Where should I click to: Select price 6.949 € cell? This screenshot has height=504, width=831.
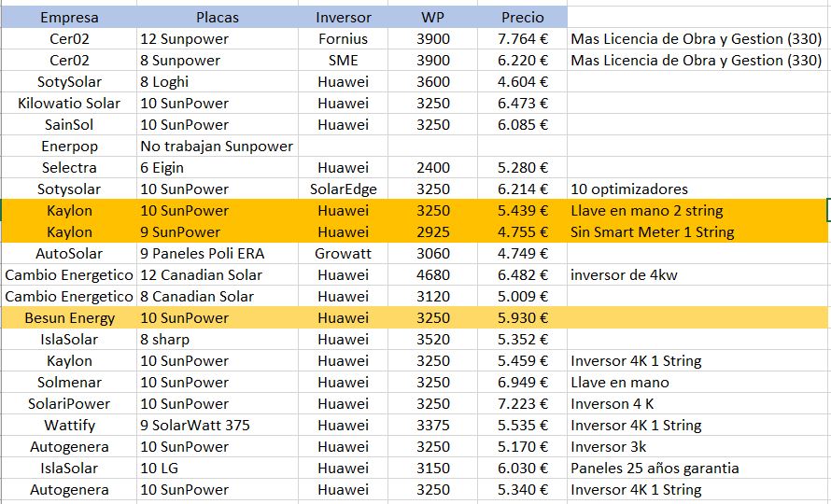point(522,382)
